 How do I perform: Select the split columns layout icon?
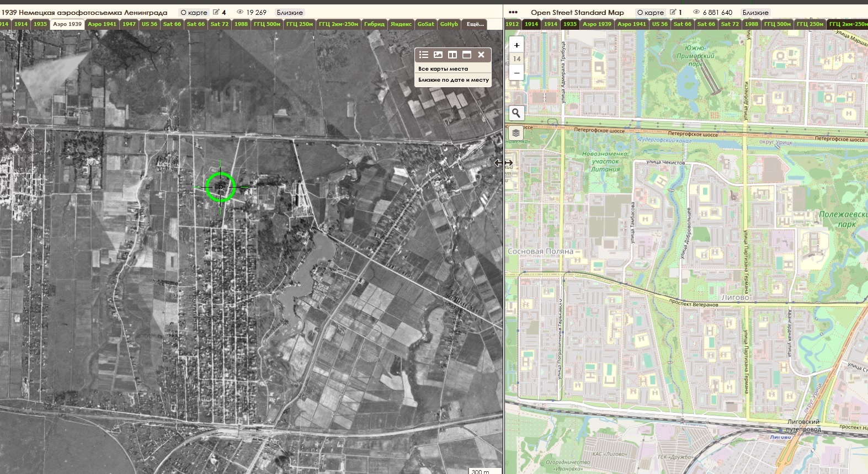(452, 55)
